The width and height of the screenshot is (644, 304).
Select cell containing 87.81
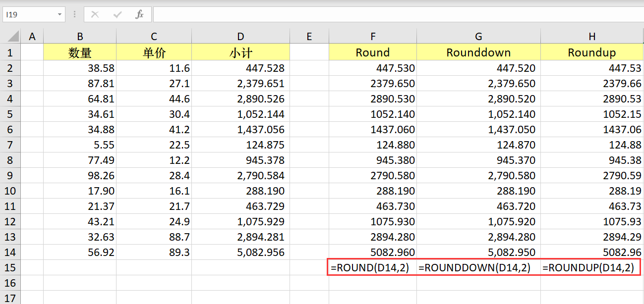coord(80,83)
